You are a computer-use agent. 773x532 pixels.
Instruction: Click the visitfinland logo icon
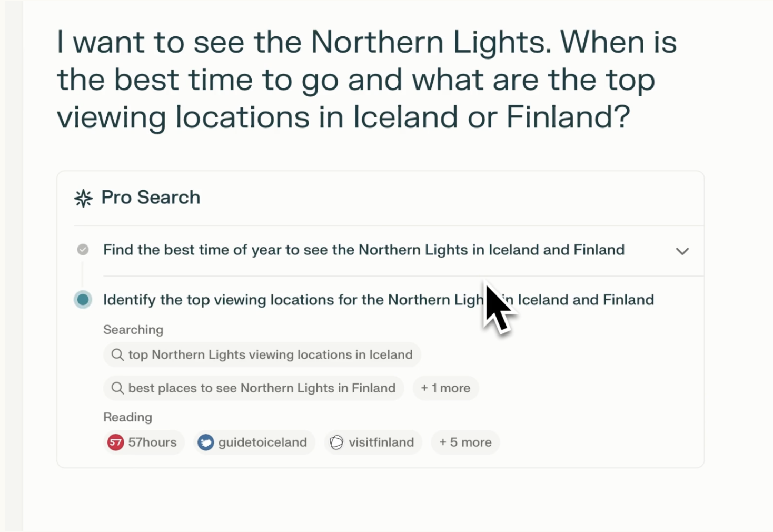[x=336, y=442]
